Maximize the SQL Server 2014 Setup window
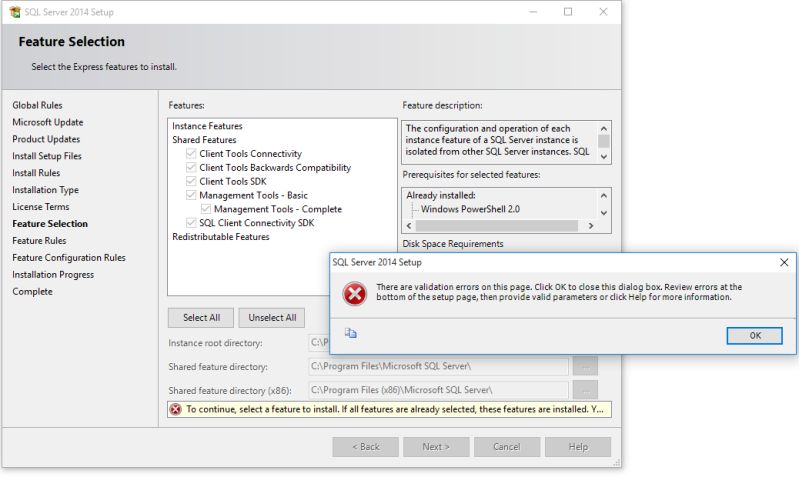799x487 pixels. pos(568,12)
